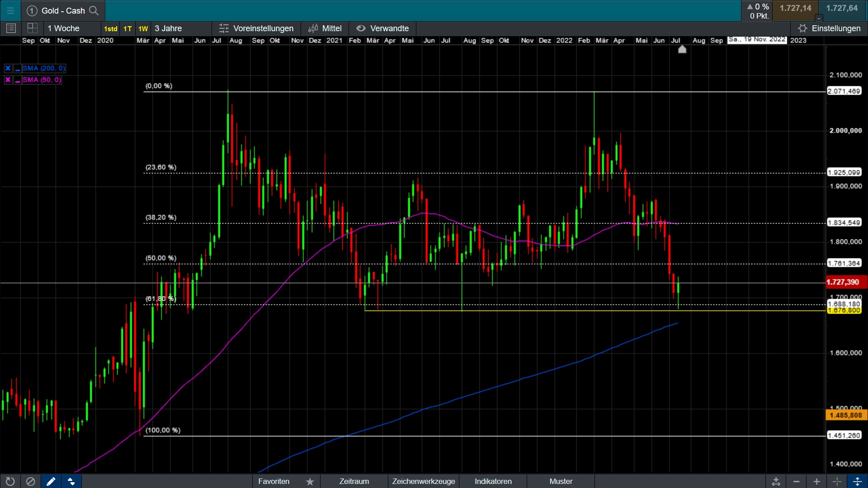Select the pencil drawing tool
Screen dimensions: 868x488
tap(51, 481)
